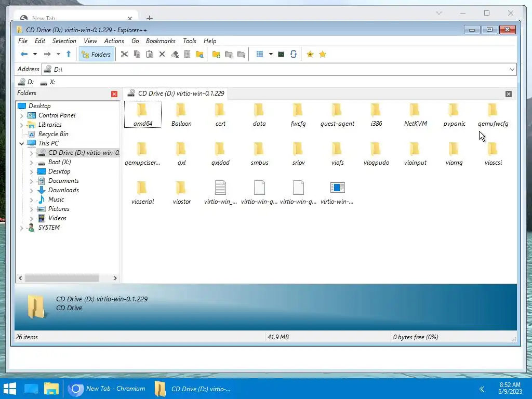Image resolution: width=532 pixels, height=399 pixels.
Task: Open the Help menu
Action: click(x=210, y=41)
